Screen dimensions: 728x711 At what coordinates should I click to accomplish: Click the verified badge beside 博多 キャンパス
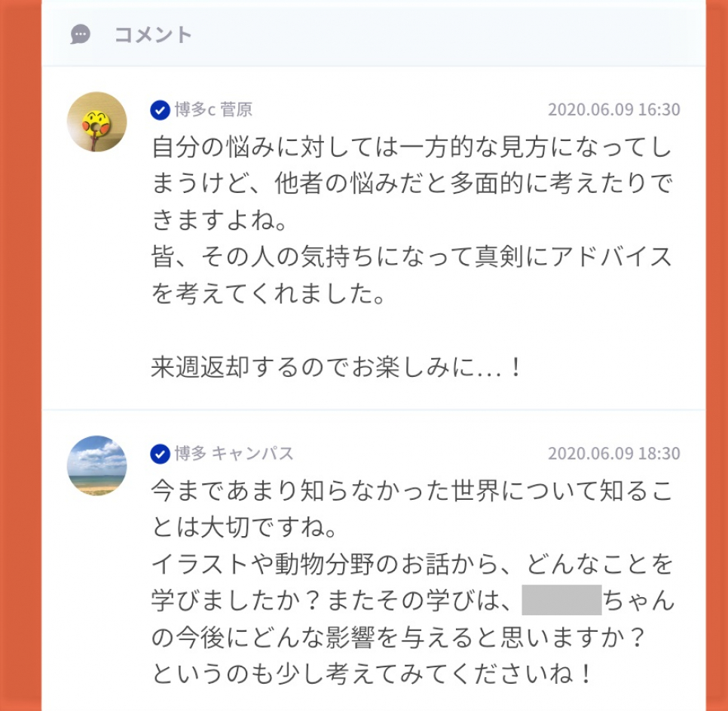click(161, 454)
